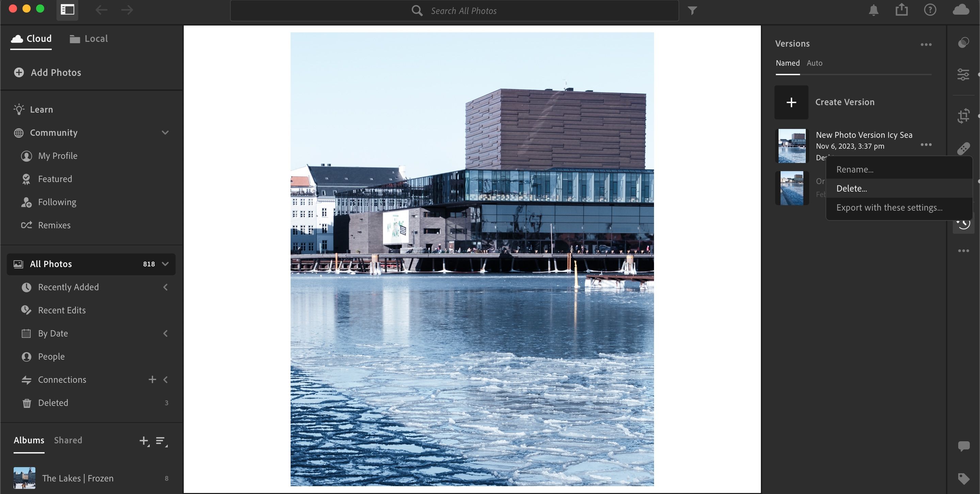The image size is (980, 494).
Task: Switch from Cloud to Local storage
Action: click(x=88, y=38)
